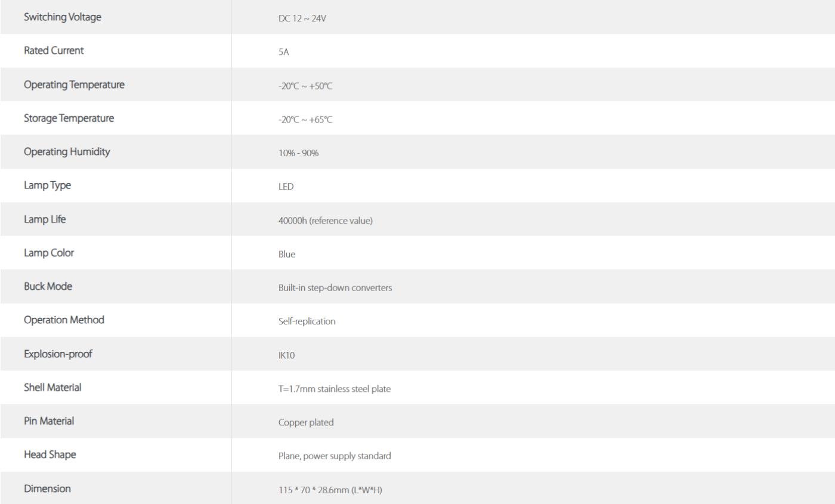Select the Copper plated value
This screenshot has height=504, width=835.
tap(306, 422)
